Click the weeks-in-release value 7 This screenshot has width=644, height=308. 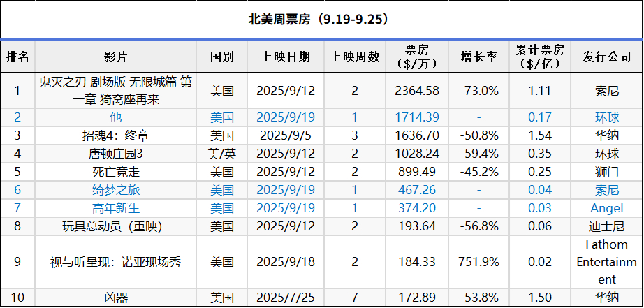(355, 298)
